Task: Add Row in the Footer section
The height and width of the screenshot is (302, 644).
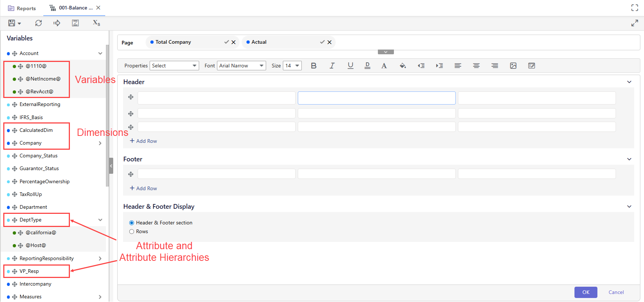Action: (143, 188)
